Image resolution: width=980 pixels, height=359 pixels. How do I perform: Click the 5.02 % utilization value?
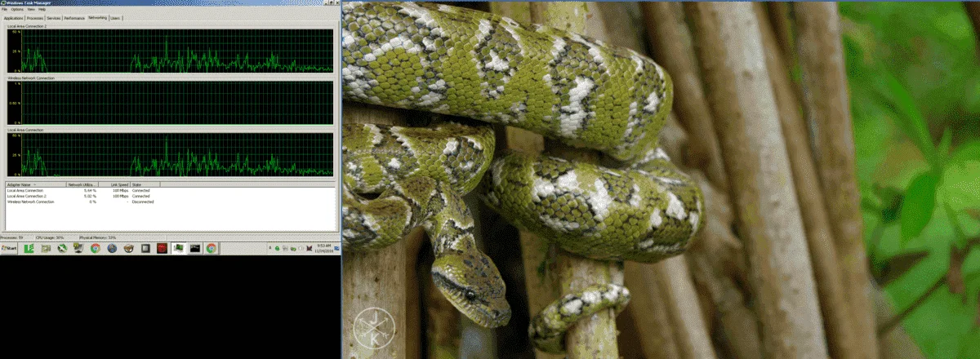tap(90, 196)
